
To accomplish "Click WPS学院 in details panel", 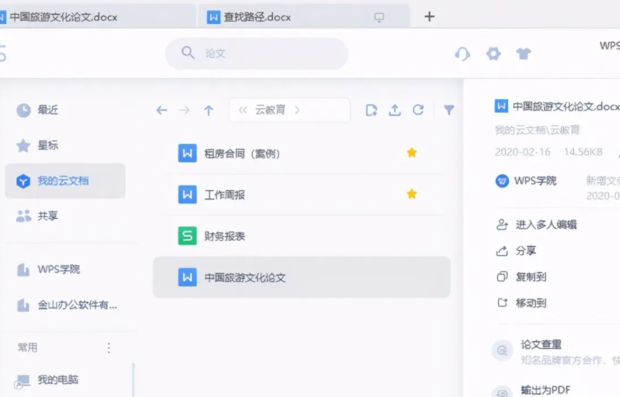I will click(535, 181).
